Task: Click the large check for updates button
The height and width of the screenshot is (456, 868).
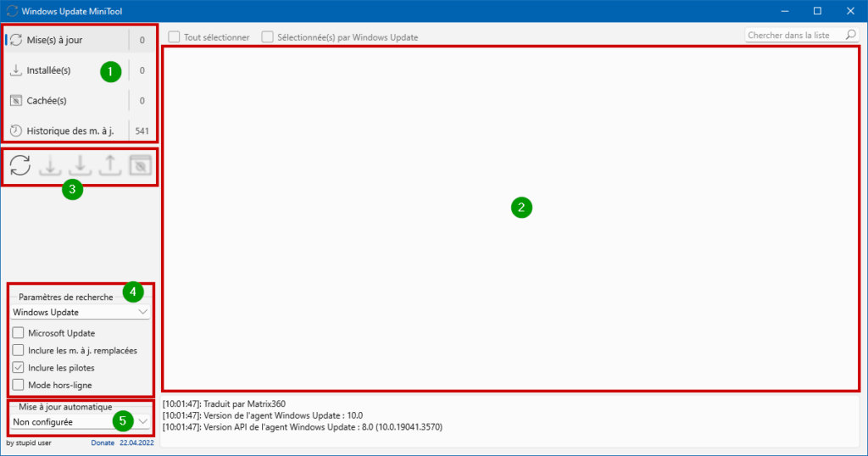Action: 20,165
